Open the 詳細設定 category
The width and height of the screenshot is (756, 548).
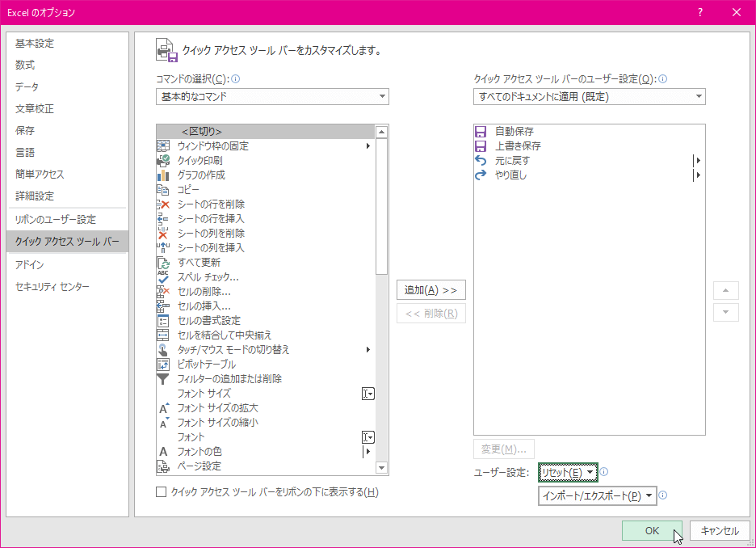(68, 196)
